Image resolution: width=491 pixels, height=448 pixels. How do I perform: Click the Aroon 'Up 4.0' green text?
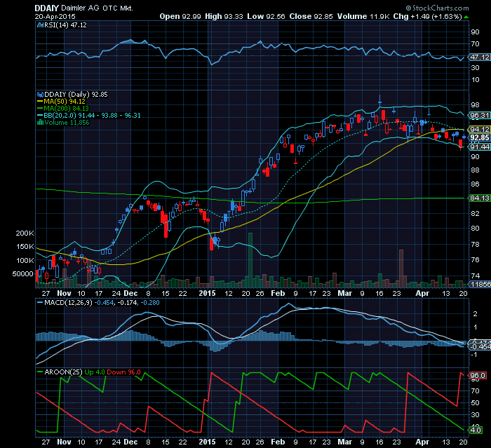point(95,372)
